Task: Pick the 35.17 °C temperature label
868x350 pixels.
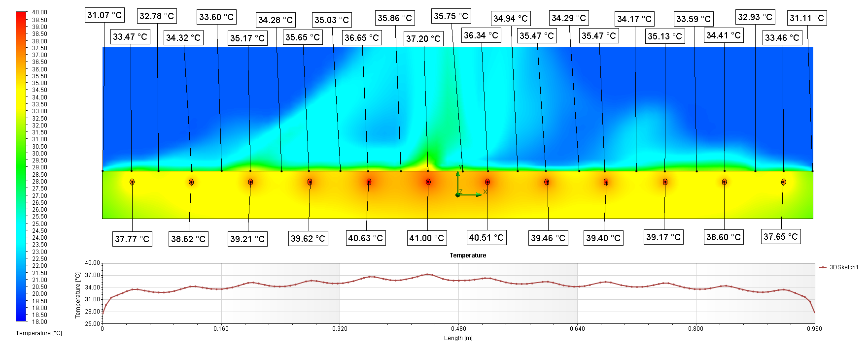Action: click(x=247, y=38)
